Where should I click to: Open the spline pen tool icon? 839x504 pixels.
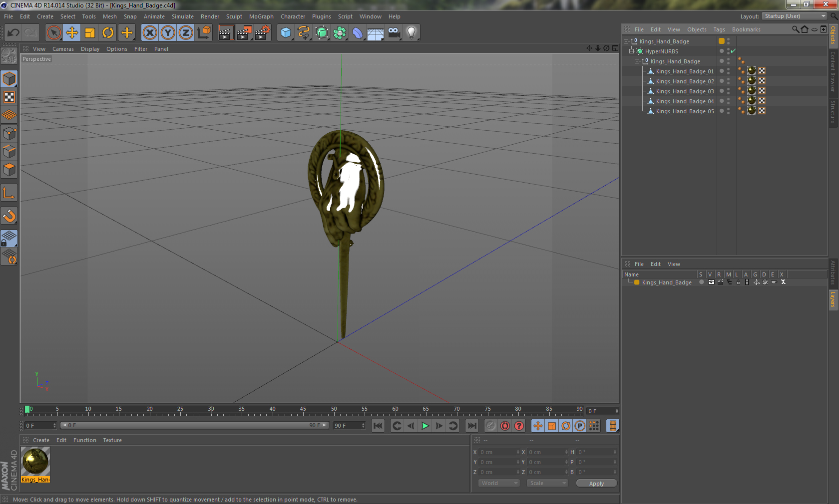[304, 33]
